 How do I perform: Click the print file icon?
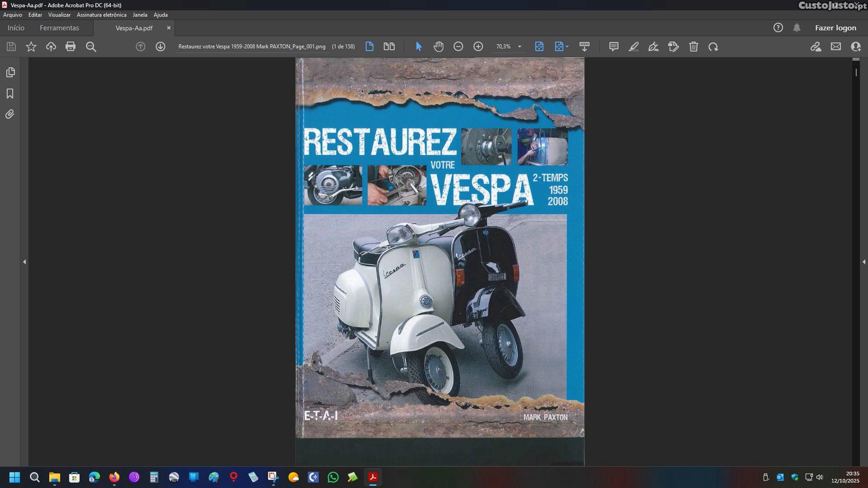[71, 47]
